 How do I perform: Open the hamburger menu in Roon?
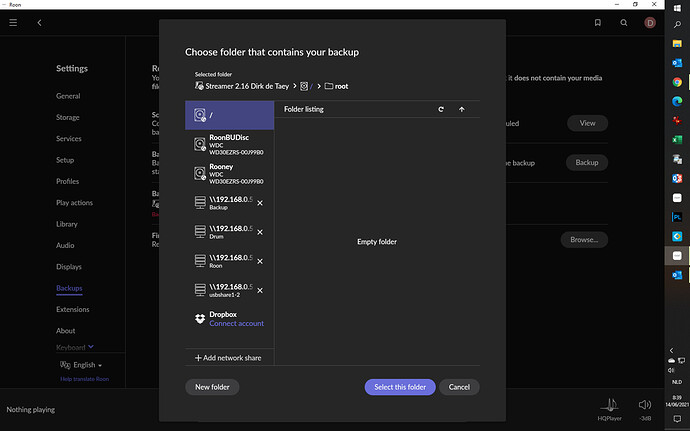coord(13,22)
